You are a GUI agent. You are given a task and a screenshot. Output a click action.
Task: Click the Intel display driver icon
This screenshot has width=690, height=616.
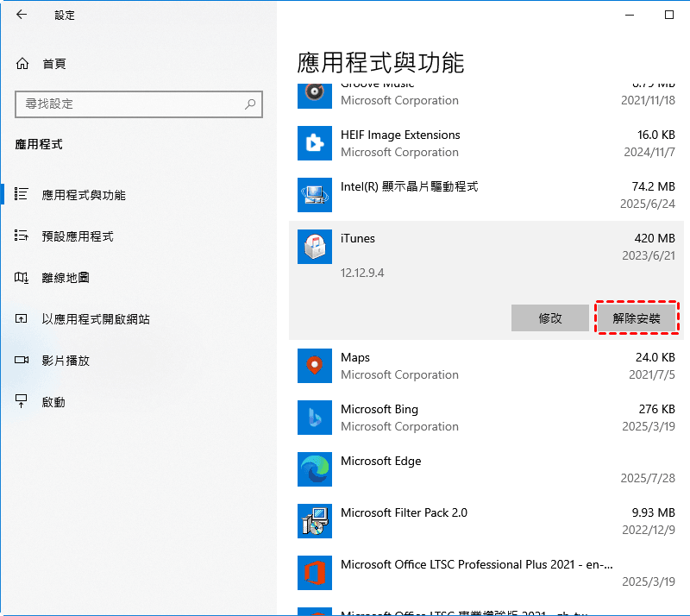tap(315, 195)
